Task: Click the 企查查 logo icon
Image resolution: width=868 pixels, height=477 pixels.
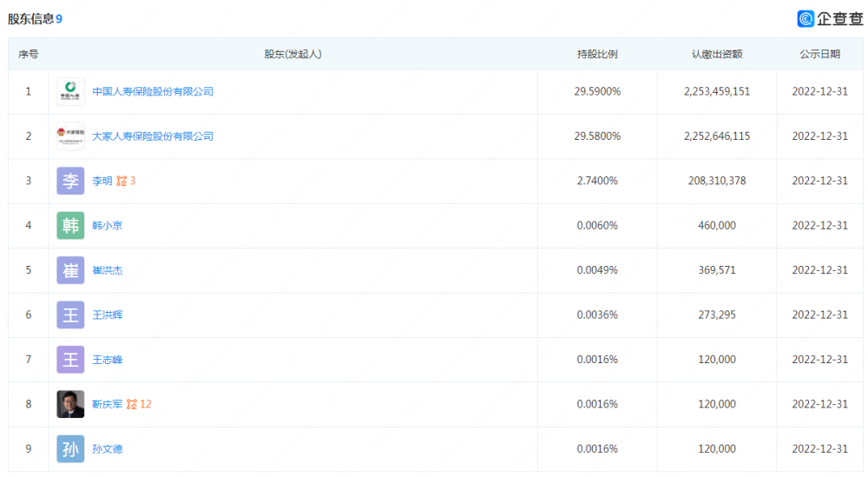Action: point(806,18)
